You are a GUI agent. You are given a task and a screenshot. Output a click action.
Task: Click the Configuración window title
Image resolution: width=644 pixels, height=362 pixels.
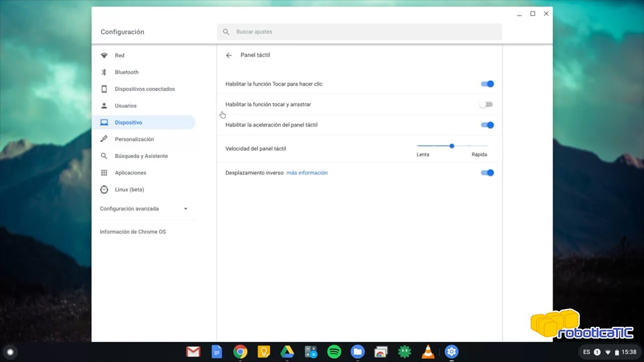click(122, 32)
